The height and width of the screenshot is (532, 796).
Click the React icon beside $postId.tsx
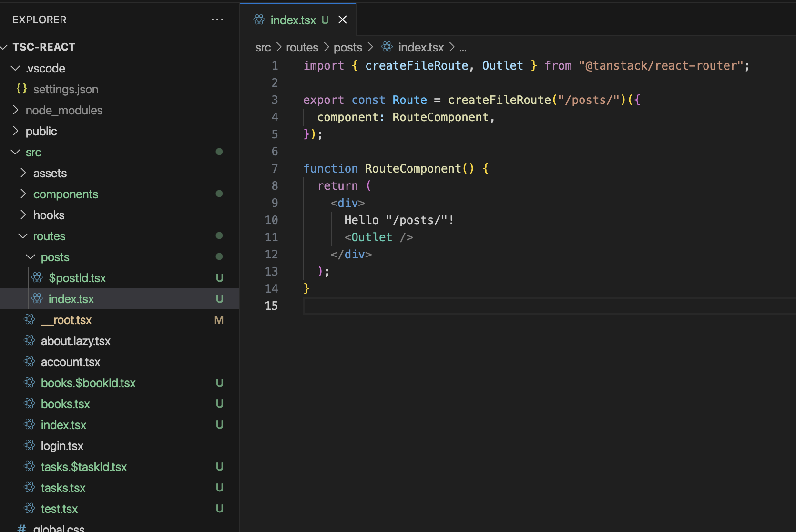pyautogui.click(x=37, y=278)
